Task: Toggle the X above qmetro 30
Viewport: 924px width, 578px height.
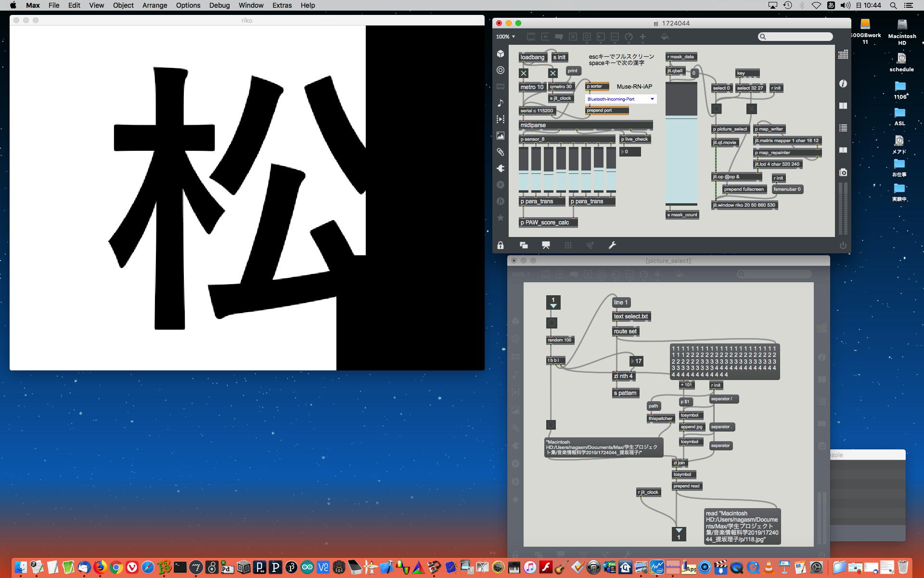Action: click(x=552, y=73)
